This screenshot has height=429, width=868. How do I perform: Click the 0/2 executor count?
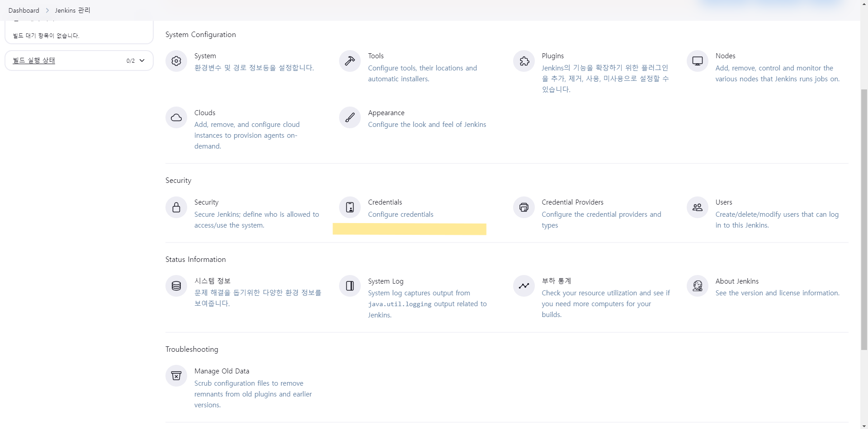(x=131, y=61)
